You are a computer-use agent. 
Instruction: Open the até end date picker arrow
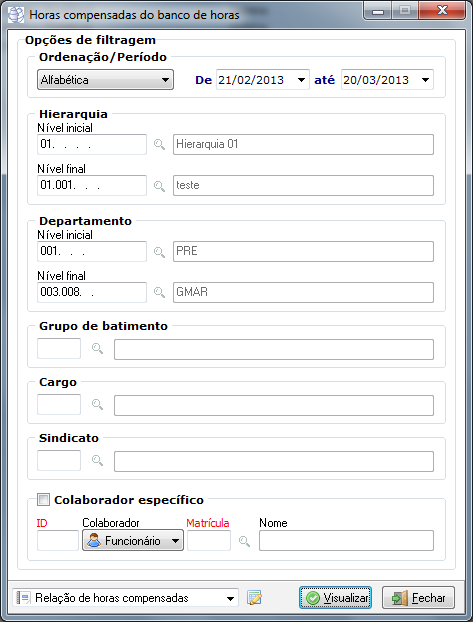[x=425, y=80]
